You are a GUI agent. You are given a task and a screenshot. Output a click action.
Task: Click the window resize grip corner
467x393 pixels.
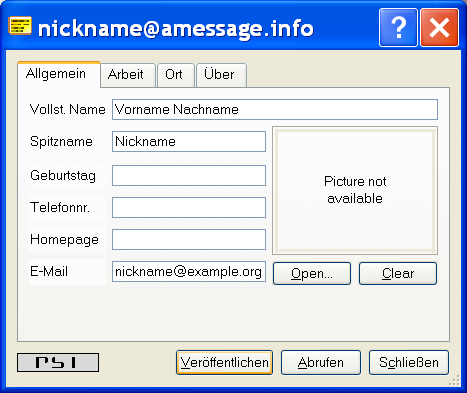pos(455,381)
